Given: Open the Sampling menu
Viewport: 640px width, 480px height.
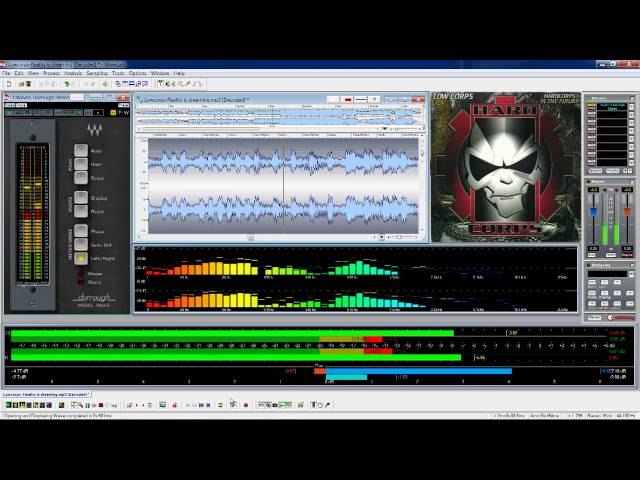Looking at the screenshot, I should [x=97, y=73].
